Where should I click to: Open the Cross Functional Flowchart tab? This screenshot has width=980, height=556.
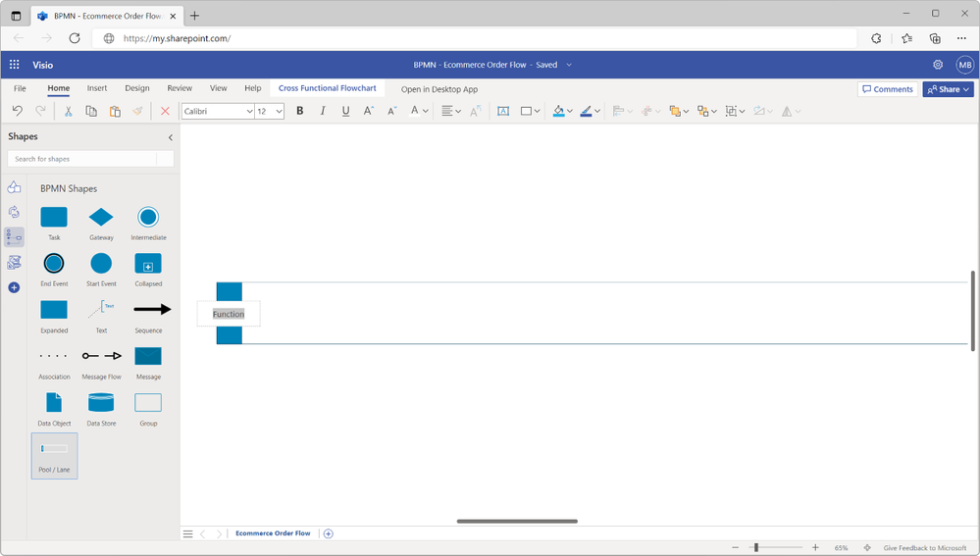pyautogui.click(x=328, y=88)
